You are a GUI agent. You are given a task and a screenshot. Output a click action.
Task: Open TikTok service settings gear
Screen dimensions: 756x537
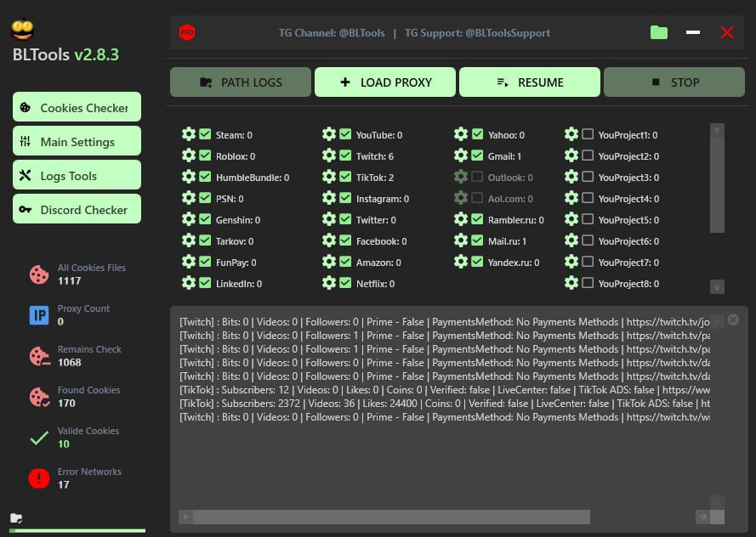coord(328,177)
